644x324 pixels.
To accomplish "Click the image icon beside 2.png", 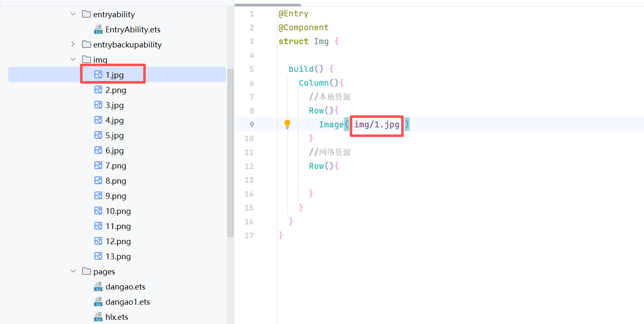I will click(x=98, y=90).
